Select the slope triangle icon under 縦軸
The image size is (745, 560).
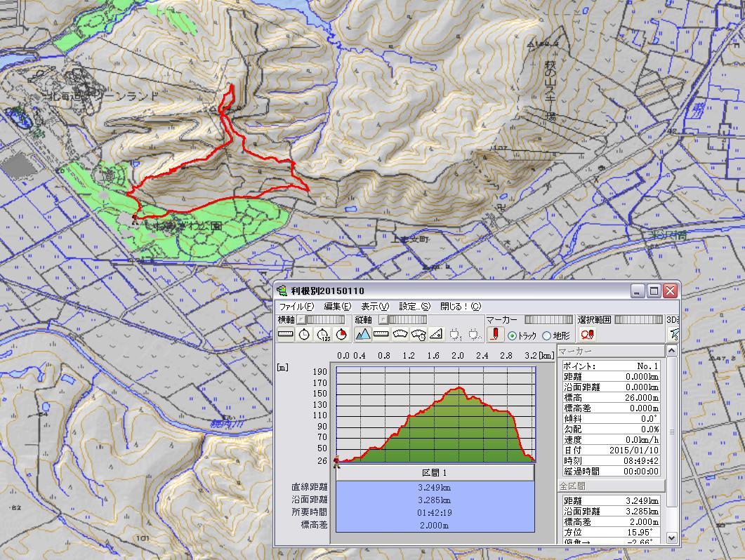pos(436,334)
